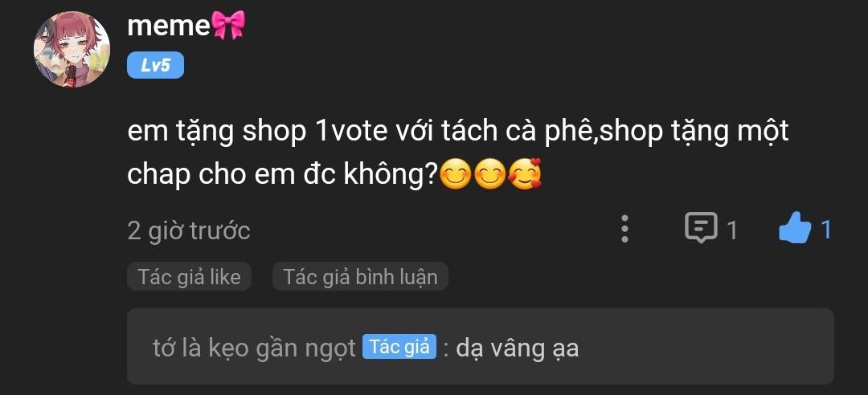The width and height of the screenshot is (868, 395).
Task: Click the first blushing smile emoji
Action: point(456,173)
